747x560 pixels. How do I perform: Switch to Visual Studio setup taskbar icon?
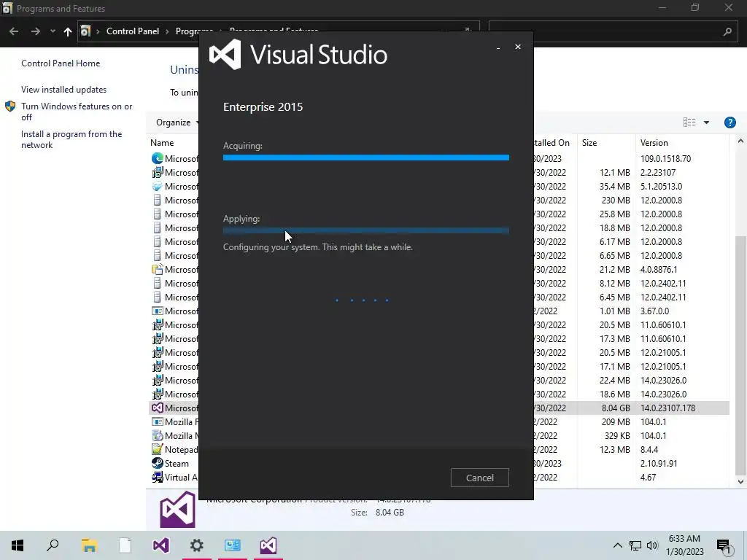268,545
